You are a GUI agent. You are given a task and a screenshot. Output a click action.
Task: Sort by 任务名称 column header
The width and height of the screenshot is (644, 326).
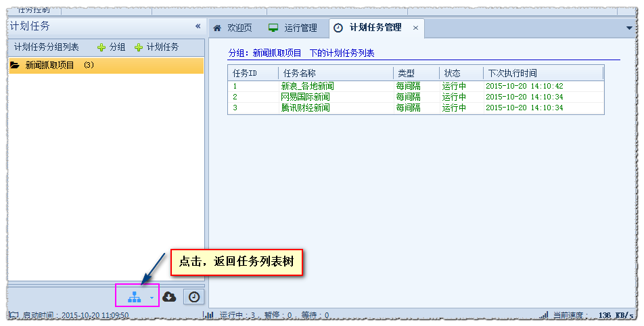[x=335, y=73]
